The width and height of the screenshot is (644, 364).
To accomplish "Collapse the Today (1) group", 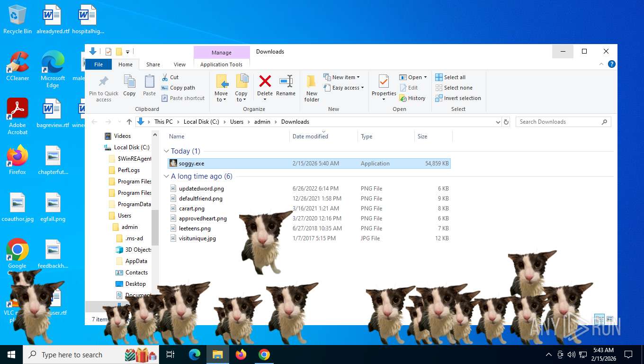I will click(166, 151).
